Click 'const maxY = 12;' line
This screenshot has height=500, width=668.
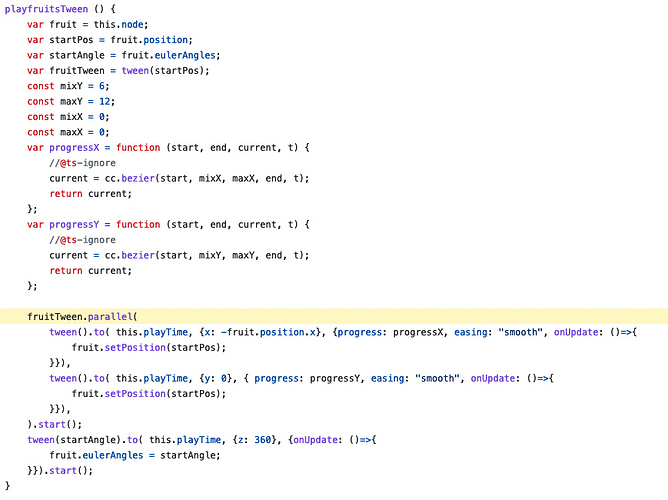pyautogui.click(x=71, y=101)
